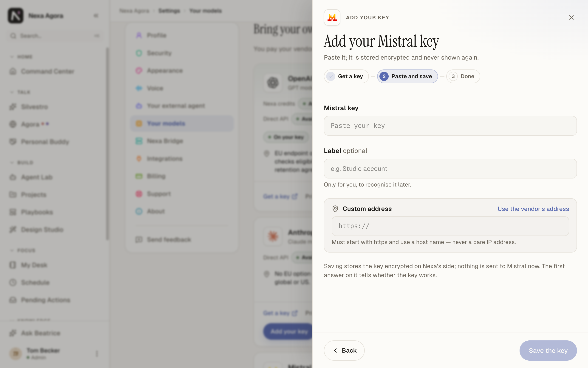Image resolution: width=588 pixels, height=368 pixels.
Task: Click the Anthropic logo on its card
Action: 273,236
